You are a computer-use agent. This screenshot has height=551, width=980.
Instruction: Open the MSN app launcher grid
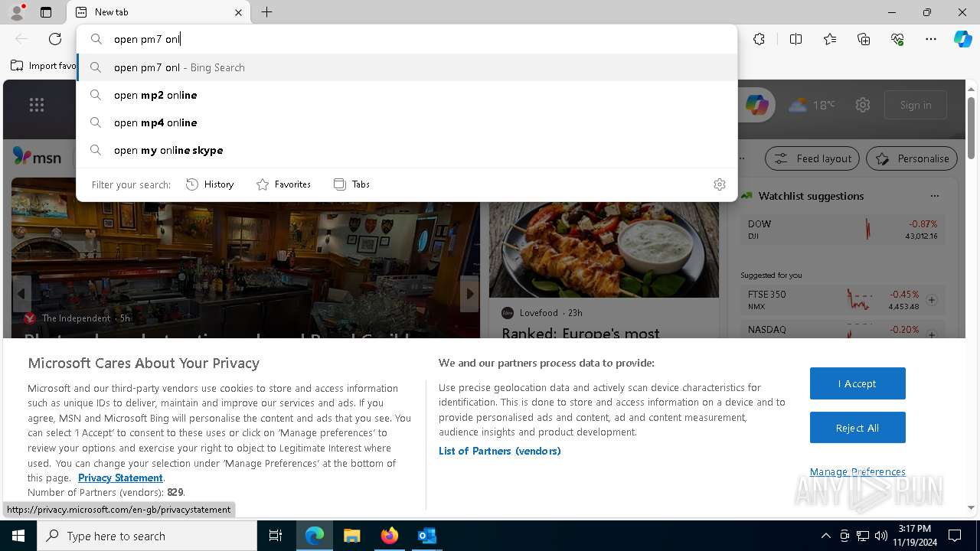pyautogui.click(x=37, y=105)
